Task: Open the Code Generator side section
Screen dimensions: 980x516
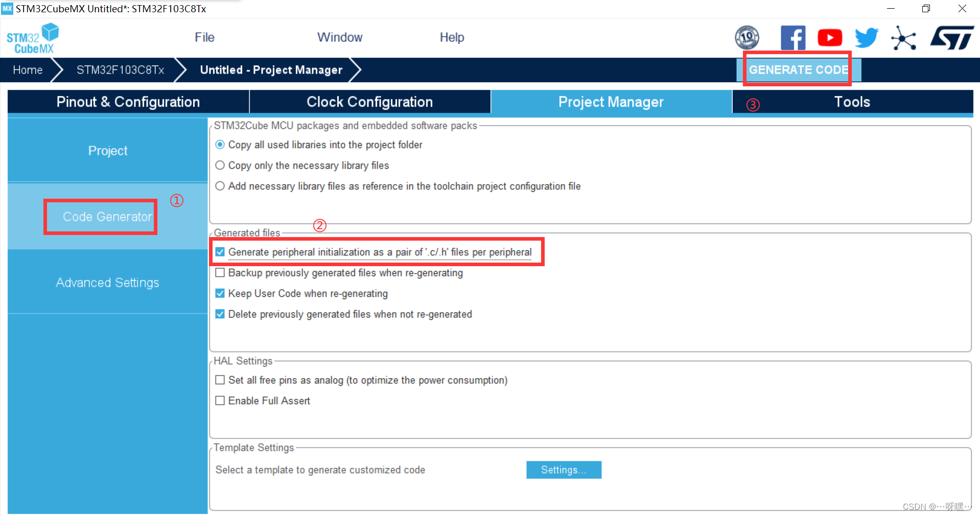Action: tap(108, 217)
